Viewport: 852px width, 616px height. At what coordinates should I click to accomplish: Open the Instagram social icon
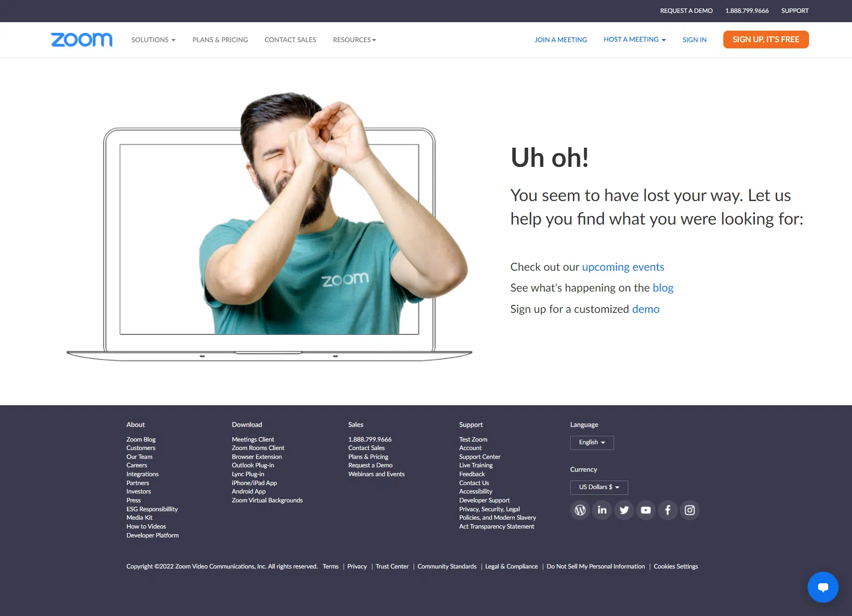tap(690, 510)
